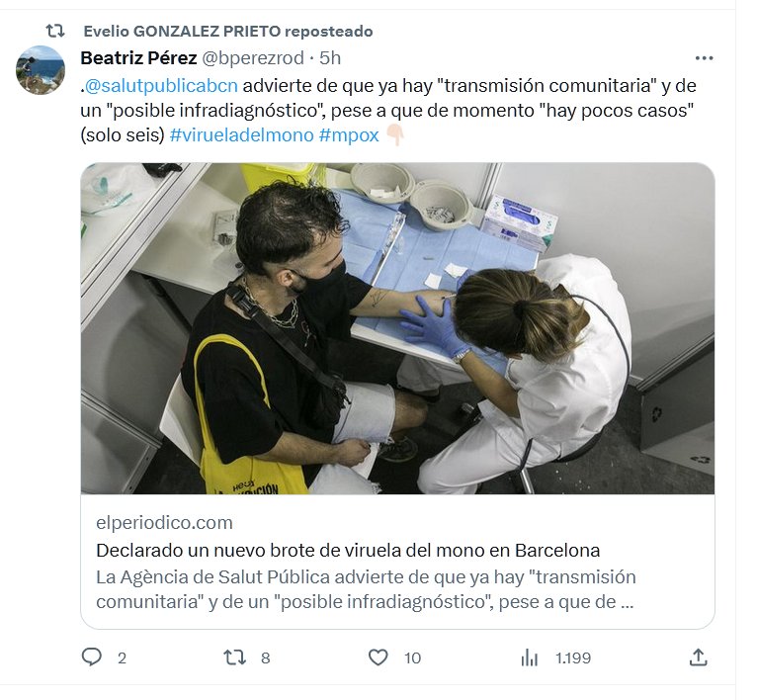The width and height of the screenshot is (757, 700).
Task: Repost this tweet using the retweet icon
Action: pyautogui.click(x=234, y=657)
